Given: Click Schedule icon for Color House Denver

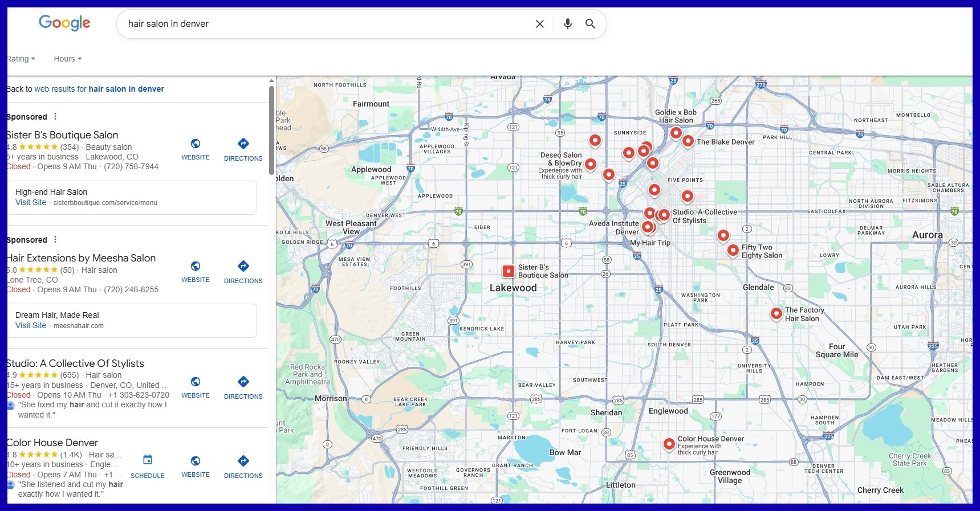Looking at the screenshot, I should [x=147, y=465].
